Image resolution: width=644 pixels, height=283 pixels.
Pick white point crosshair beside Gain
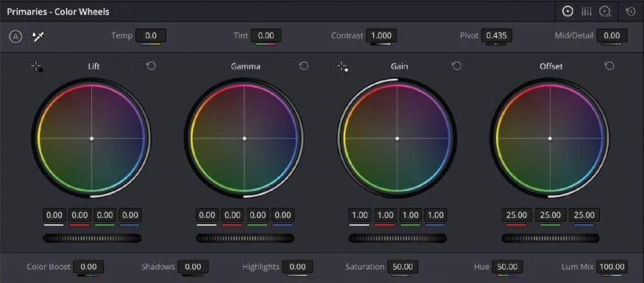pyautogui.click(x=342, y=66)
